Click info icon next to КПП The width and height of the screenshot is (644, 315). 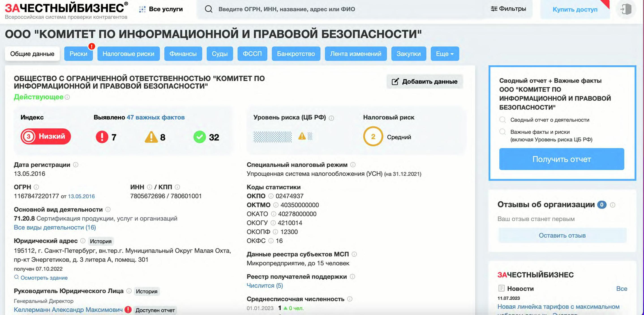[x=177, y=187]
